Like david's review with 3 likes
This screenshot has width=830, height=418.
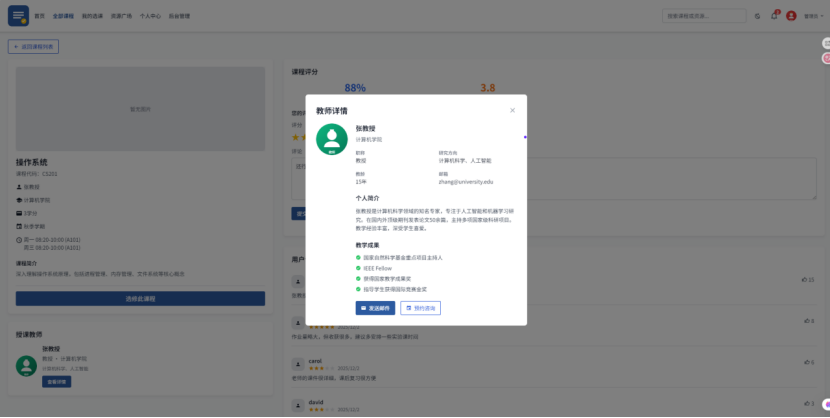point(807,403)
